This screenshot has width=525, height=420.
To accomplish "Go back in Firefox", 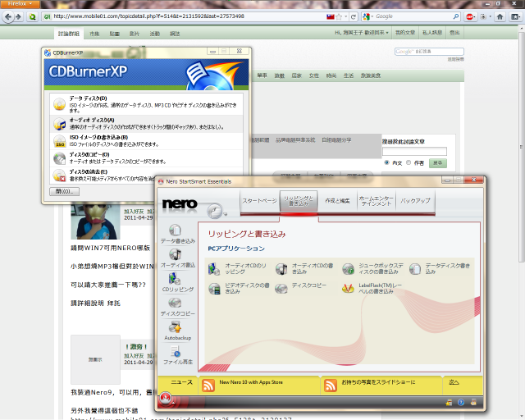I will [x=7, y=16].
